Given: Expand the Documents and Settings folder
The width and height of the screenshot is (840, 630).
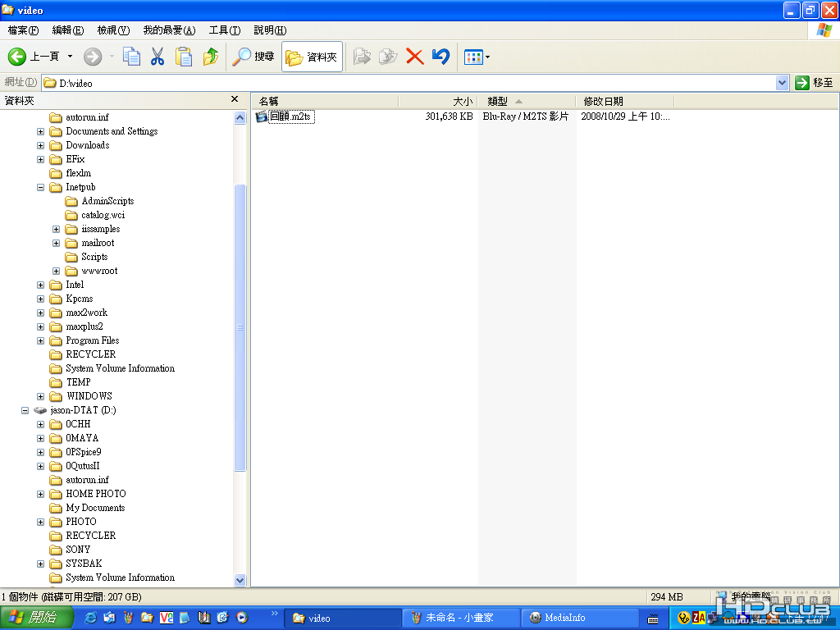Looking at the screenshot, I should (x=41, y=131).
